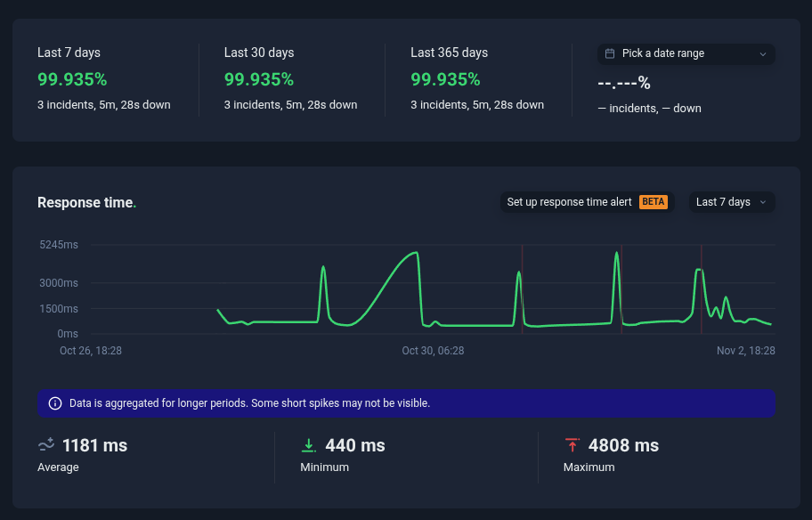812x520 pixels.
Task: Click the data aggregation notice banner
Action: 406,403
